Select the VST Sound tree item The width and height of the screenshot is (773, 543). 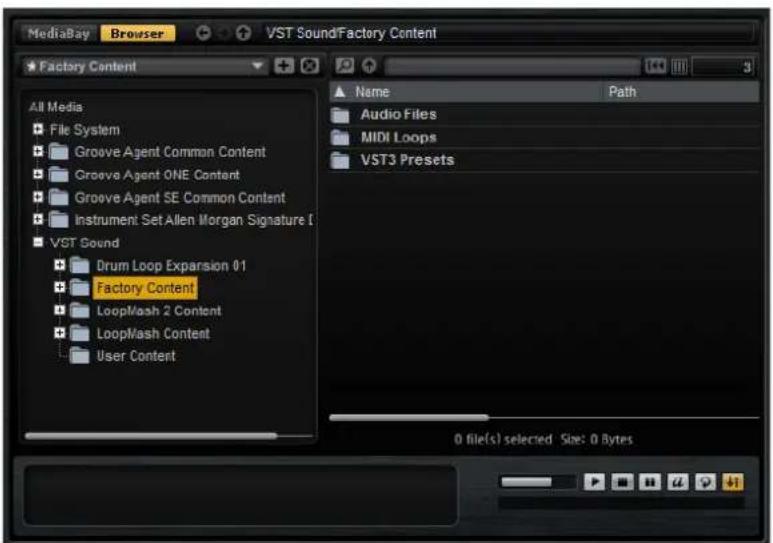pyautogui.click(x=85, y=243)
